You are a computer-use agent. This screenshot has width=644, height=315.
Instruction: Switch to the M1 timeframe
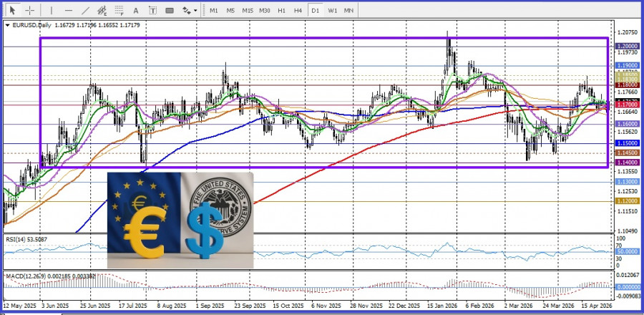pos(213,11)
